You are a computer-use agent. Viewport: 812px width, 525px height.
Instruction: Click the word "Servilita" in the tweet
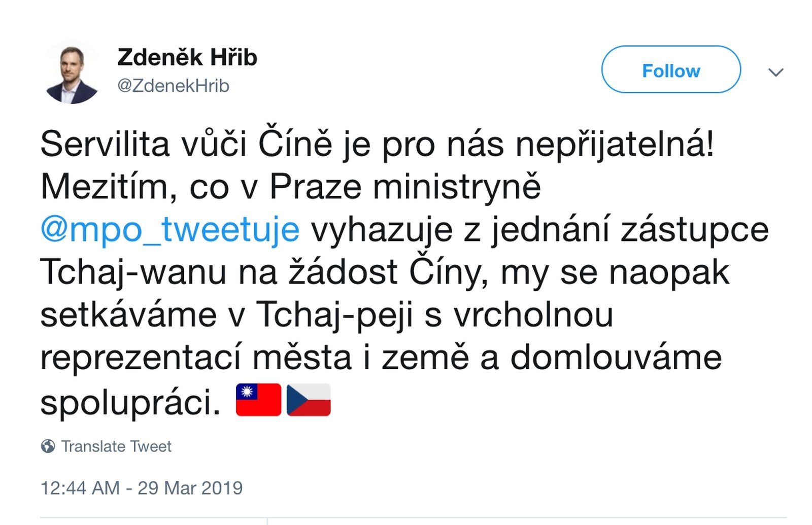105,145
